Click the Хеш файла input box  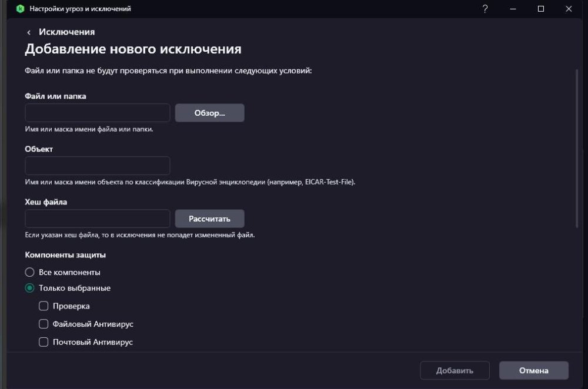98,219
